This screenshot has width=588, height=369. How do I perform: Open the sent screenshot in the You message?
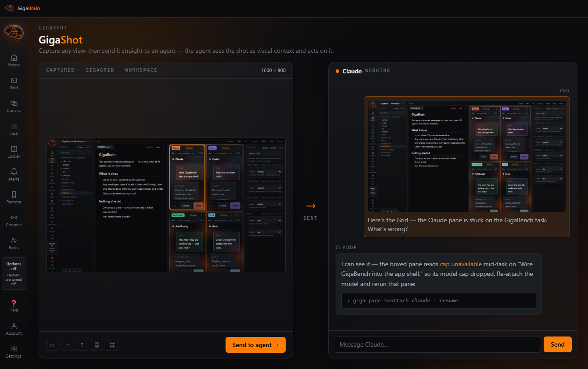[466, 156]
